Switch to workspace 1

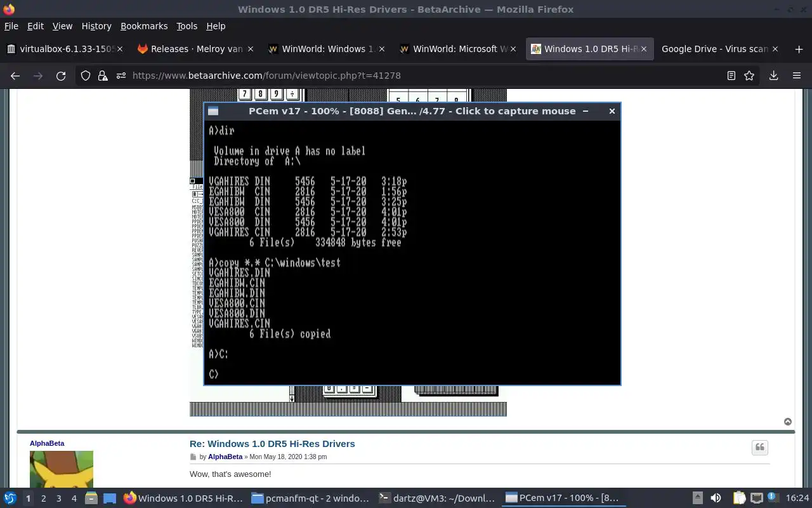tap(28, 498)
